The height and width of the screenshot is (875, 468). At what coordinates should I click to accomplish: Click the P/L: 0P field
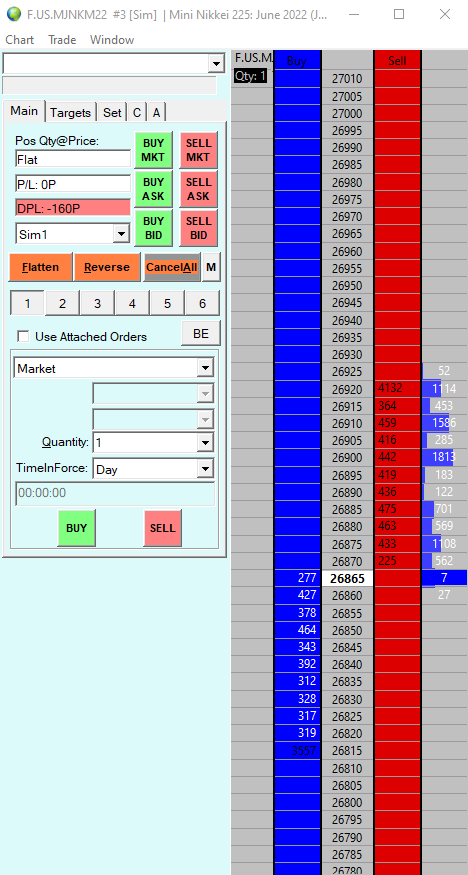coord(73,184)
